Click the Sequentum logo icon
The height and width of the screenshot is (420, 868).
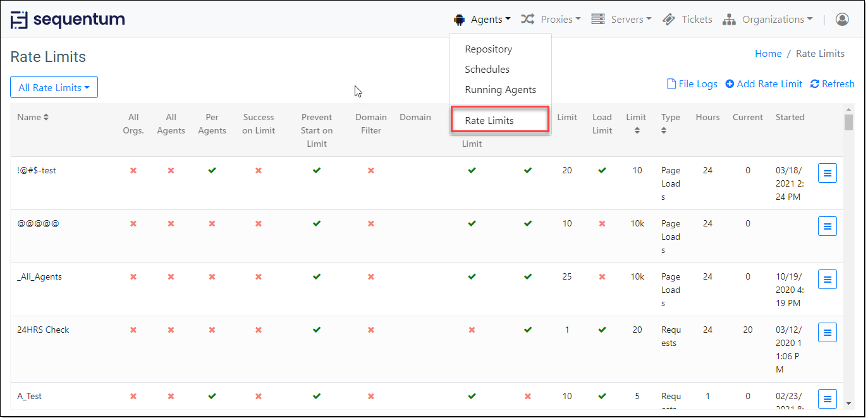tap(20, 20)
